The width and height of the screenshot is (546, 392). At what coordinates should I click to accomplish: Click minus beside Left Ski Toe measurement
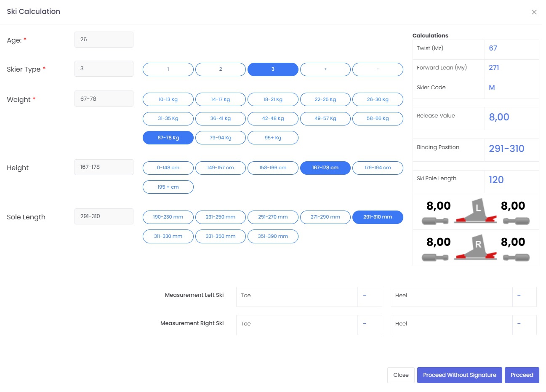pyautogui.click(x=365, y=296)
